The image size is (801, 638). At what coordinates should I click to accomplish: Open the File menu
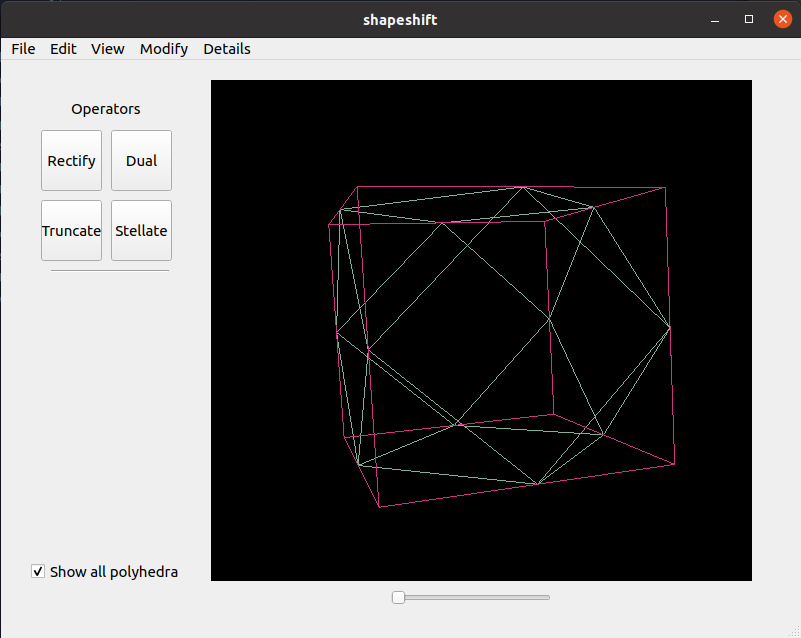click(x=23, y=49)
